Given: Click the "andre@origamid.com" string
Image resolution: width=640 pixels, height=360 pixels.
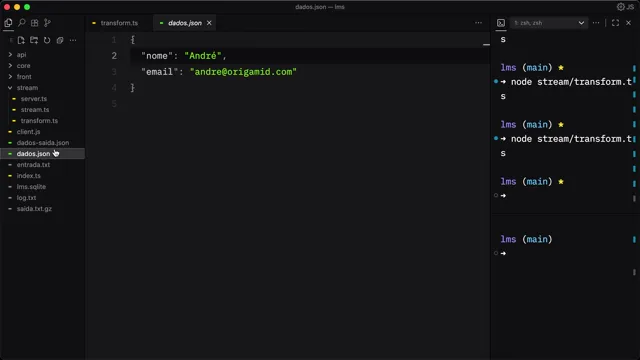Looking at the screenshot, I should [243, 72].
